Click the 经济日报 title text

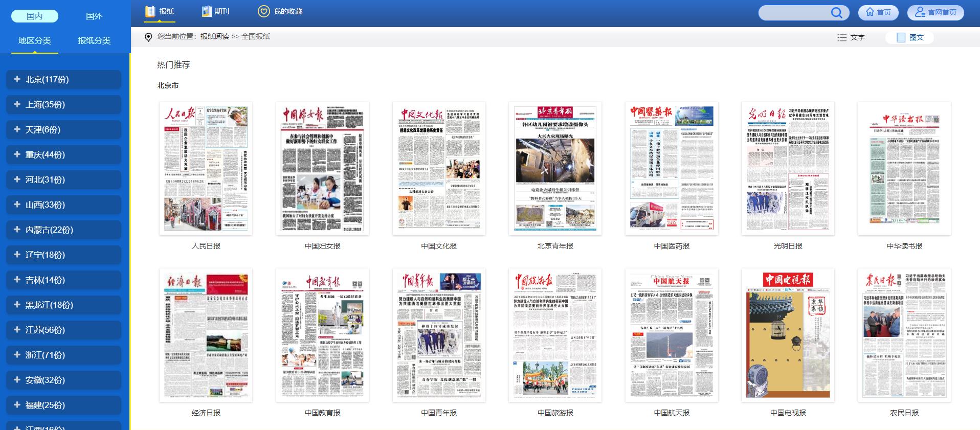[206, 413]
